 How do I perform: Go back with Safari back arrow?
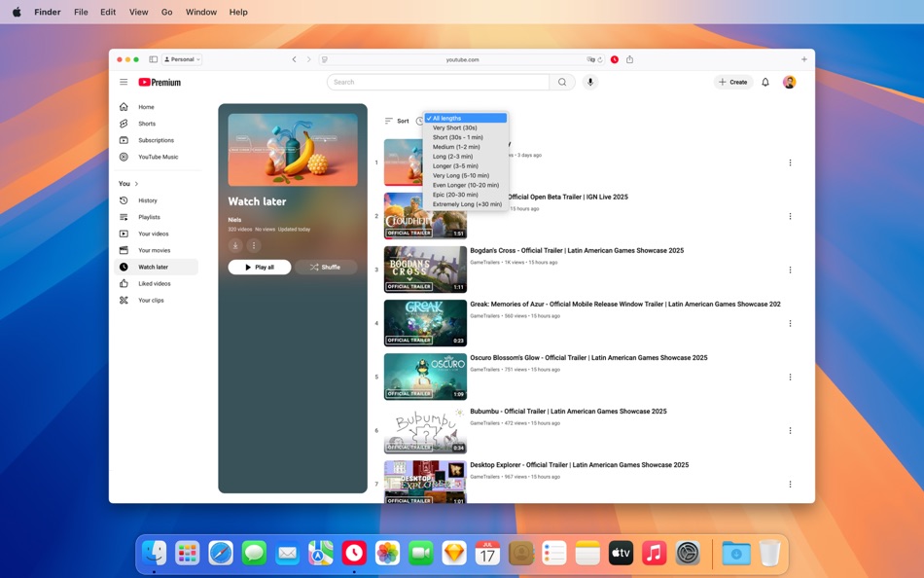click(x=294, y=59)
